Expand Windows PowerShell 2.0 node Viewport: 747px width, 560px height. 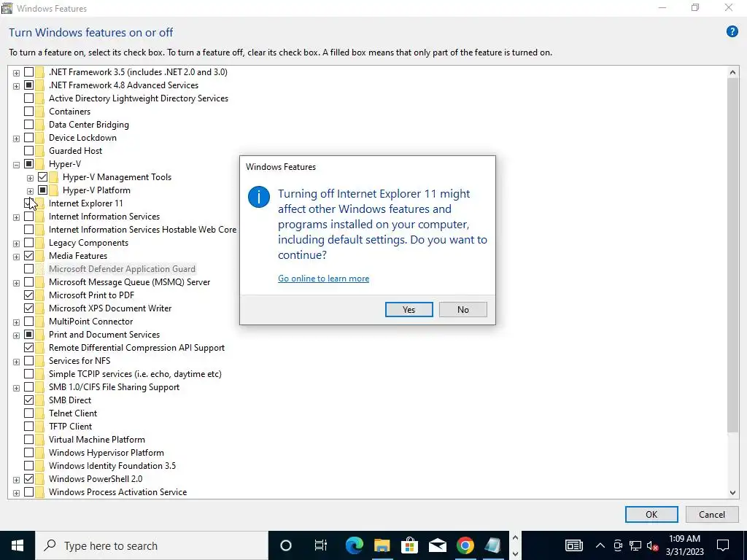(16, 480)
